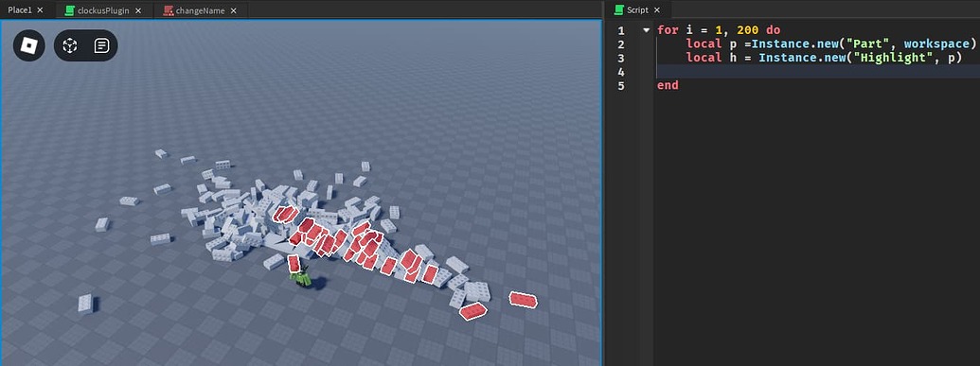Image resolution: width=980 pixels, height=366 pixels.
Task: Close the clockusPlugin tab
Action: (138, 10)
